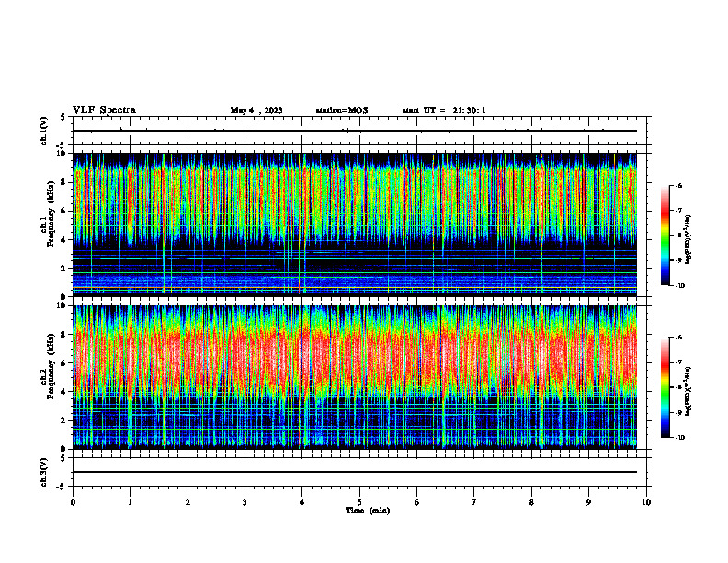Image resolution: width=728 pixels, height=563 pixels.
Task: Click the "Time (min)" x-axis label
Action: coord(368,511)
